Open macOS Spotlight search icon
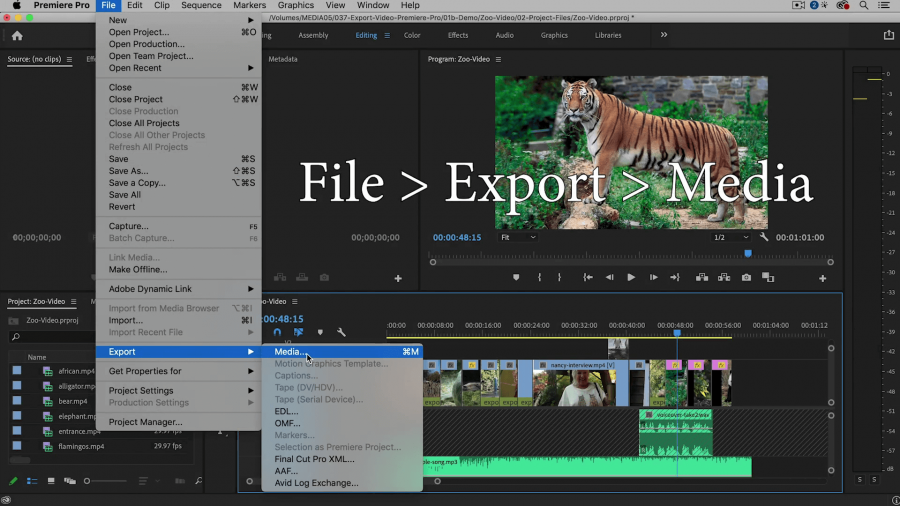 (x=863, y=5)
